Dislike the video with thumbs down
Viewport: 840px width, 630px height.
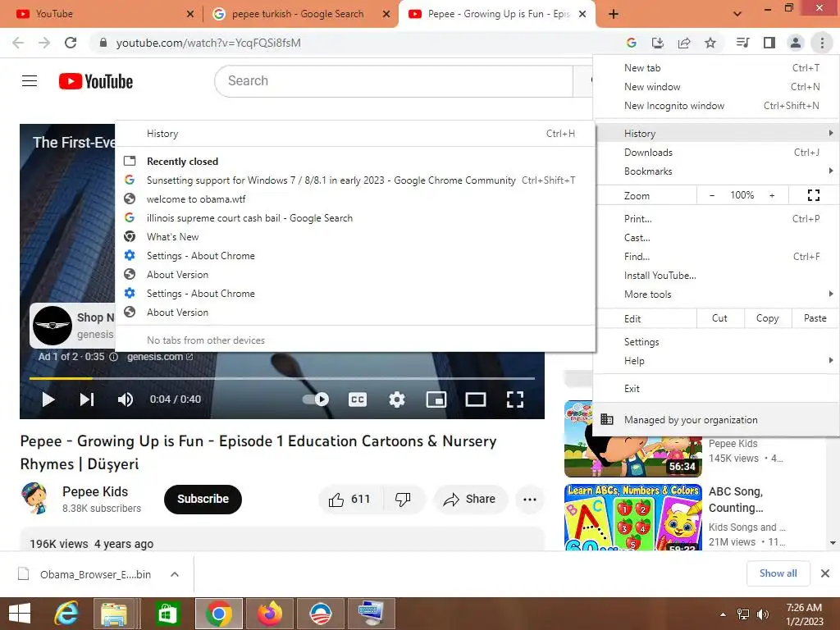(403, 500)
